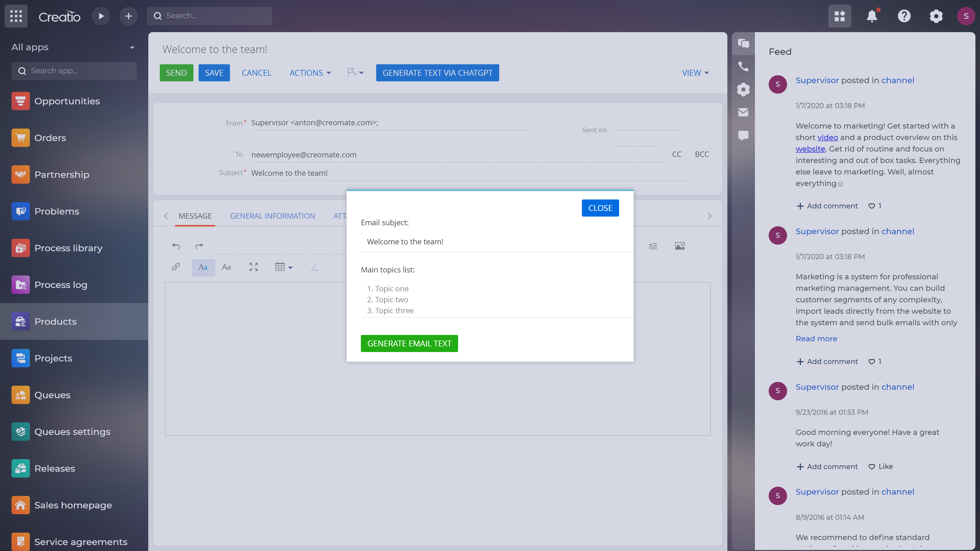Viewport: 980px width, 551px height.
Task: Click the insert link chain icon
Action: [176, 267]
